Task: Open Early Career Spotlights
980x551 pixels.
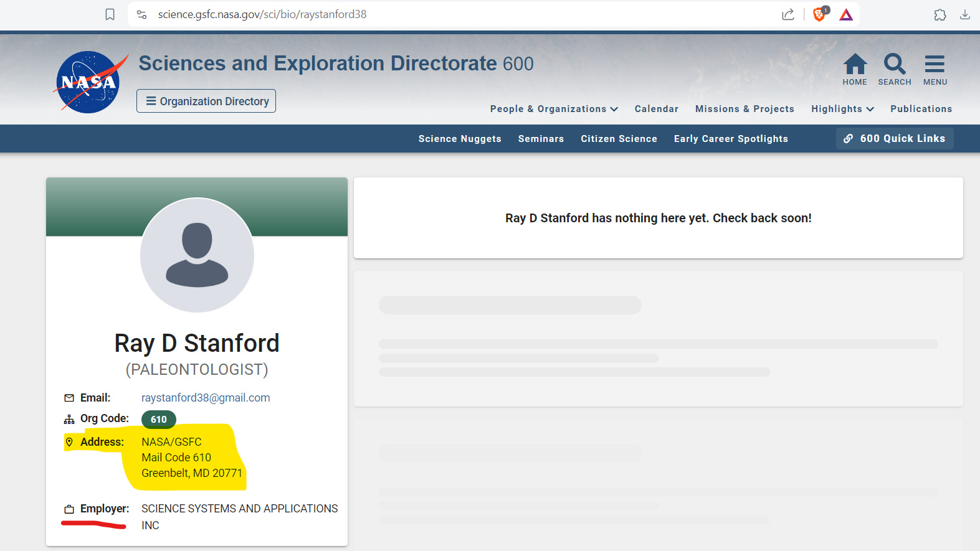Action: (x=731, y=139)
